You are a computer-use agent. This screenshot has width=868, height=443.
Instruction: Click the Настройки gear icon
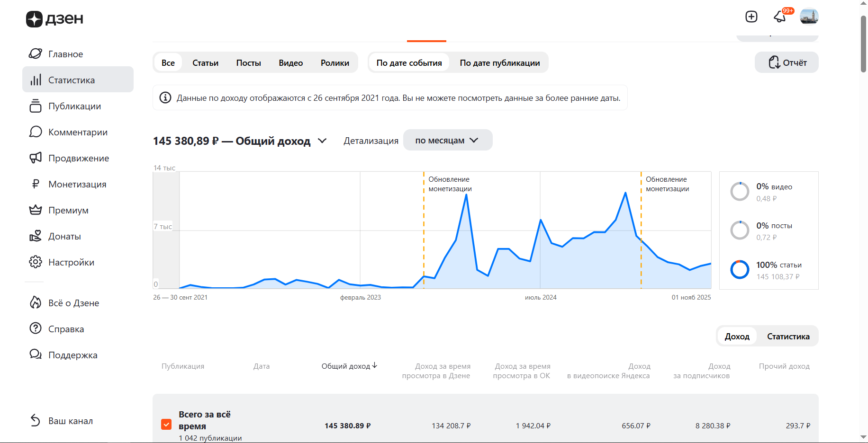(x=36, y=262)
